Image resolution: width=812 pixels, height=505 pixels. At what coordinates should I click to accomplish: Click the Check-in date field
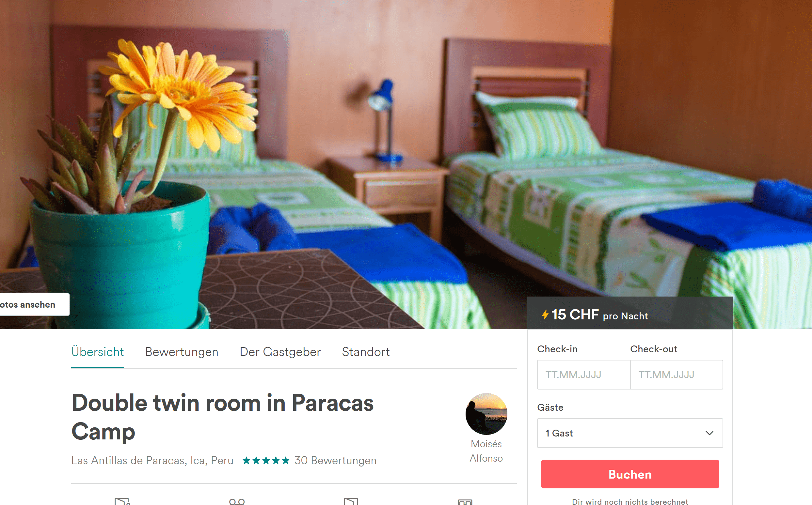[x=583, y=375]
